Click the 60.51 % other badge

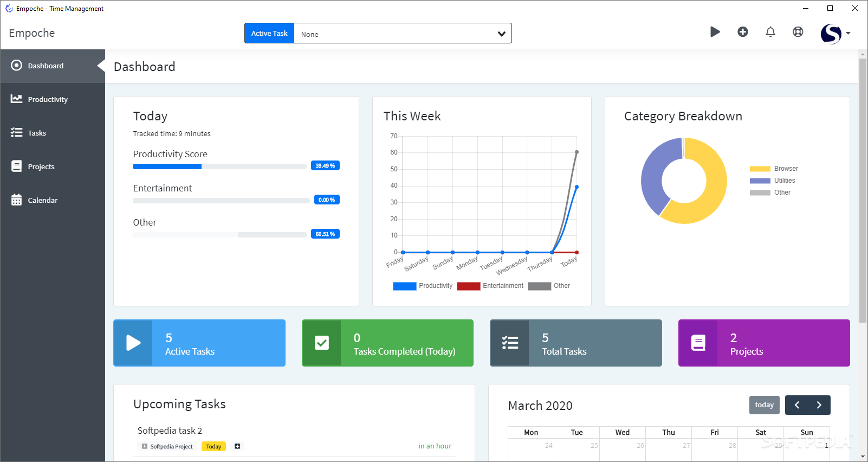pyautogui.click(x=325, y=234)
